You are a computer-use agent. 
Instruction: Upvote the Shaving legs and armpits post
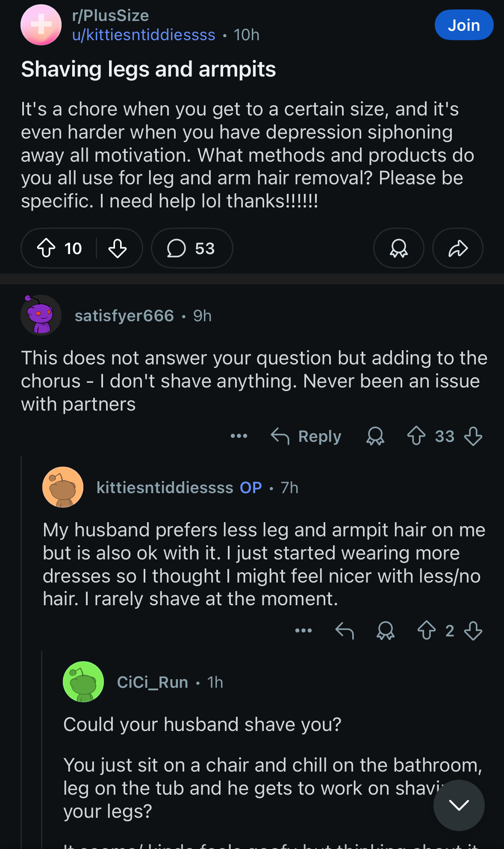[46, 248]
